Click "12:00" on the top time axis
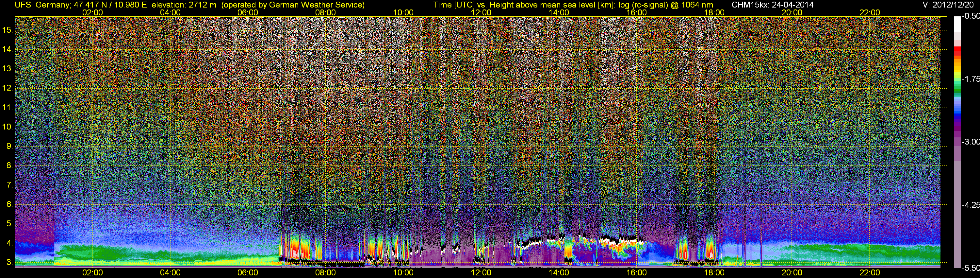980x278 pixels. click(481, 12)
